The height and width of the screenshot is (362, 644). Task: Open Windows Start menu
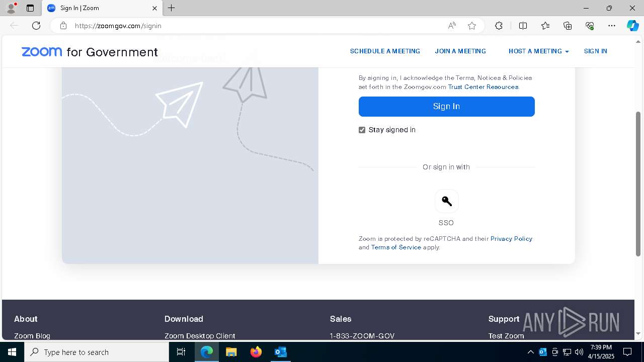[x=12, y=352]
